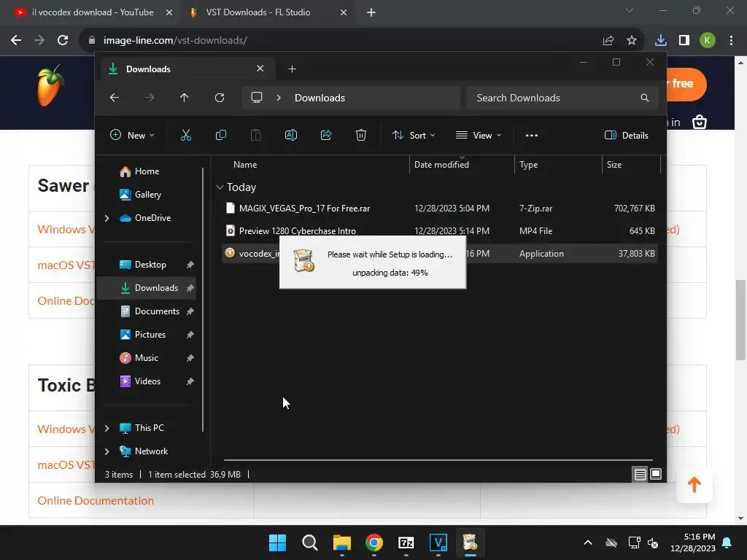
Task: Click the Rename icon in Explorer toolbar
Action: coord(291,135)
